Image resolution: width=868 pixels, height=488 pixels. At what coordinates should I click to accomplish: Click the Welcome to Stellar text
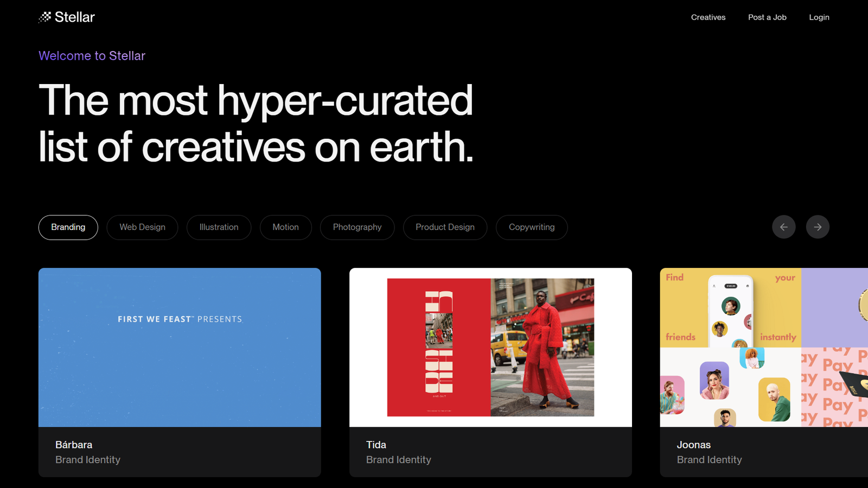pos(92,56)
